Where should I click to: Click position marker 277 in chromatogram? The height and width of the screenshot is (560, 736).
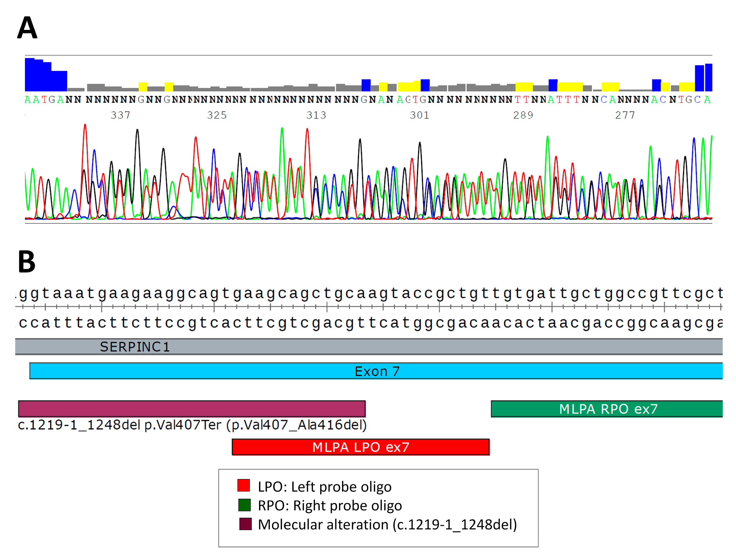tap(625, 115)
